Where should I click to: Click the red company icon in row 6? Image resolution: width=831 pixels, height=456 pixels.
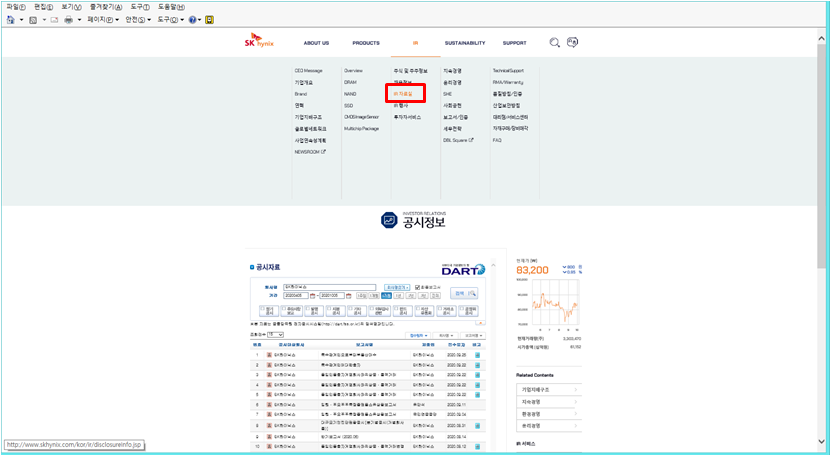pos(269,405)
